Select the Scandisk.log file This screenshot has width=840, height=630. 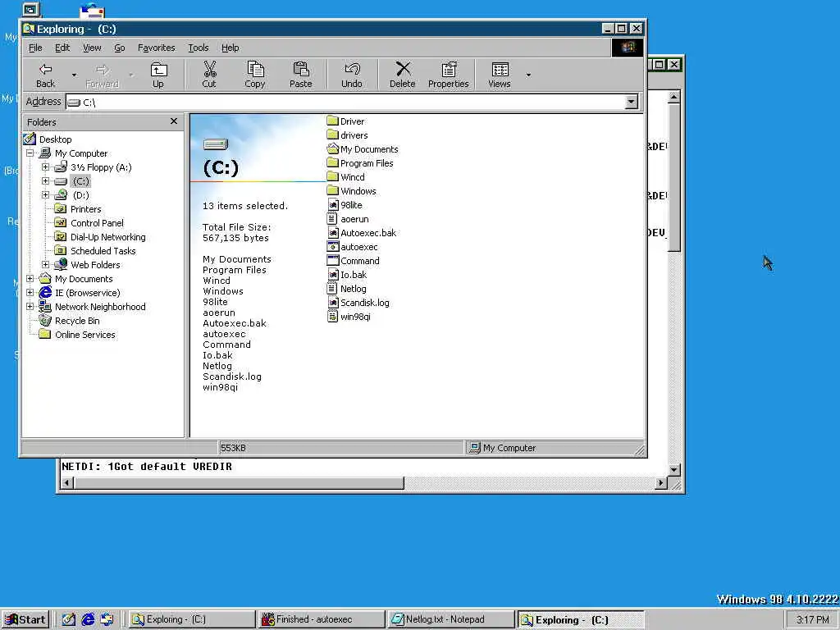click(358, 302)
